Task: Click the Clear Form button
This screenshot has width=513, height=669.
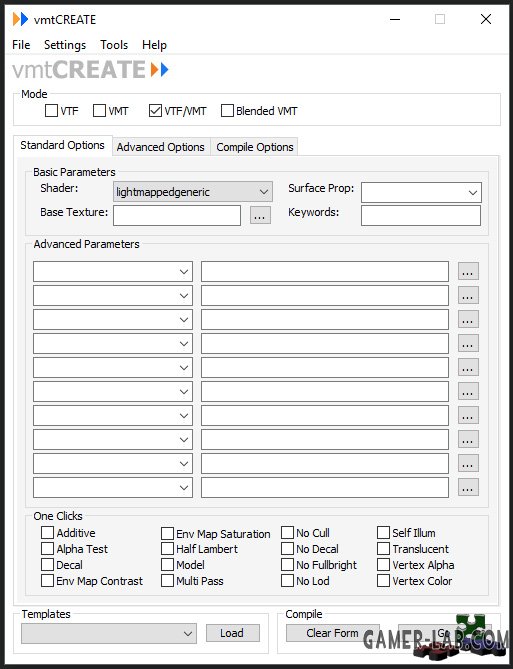Action: (x=332, y=633)
